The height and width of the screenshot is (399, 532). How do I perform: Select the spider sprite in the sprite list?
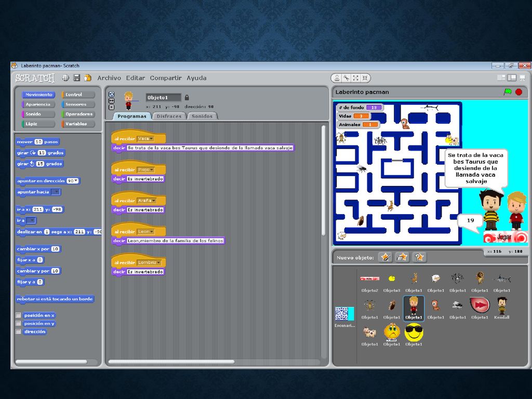click(x=458, y=282)
